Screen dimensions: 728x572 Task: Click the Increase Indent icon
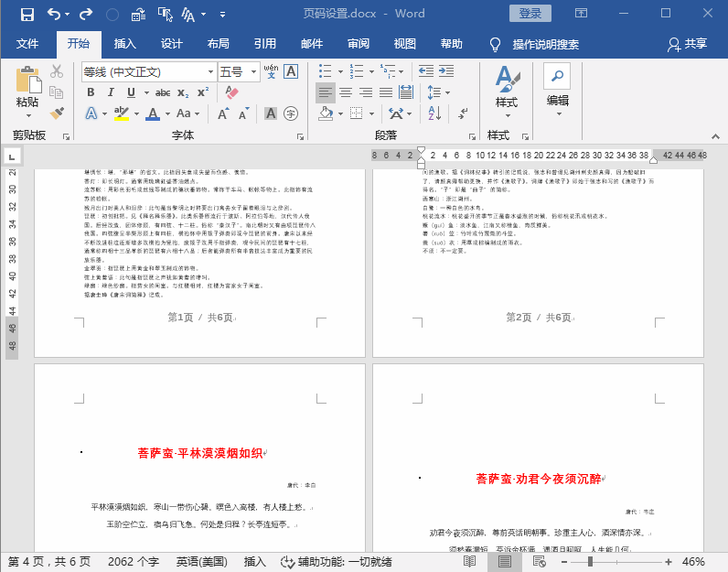tap(446, 71)
